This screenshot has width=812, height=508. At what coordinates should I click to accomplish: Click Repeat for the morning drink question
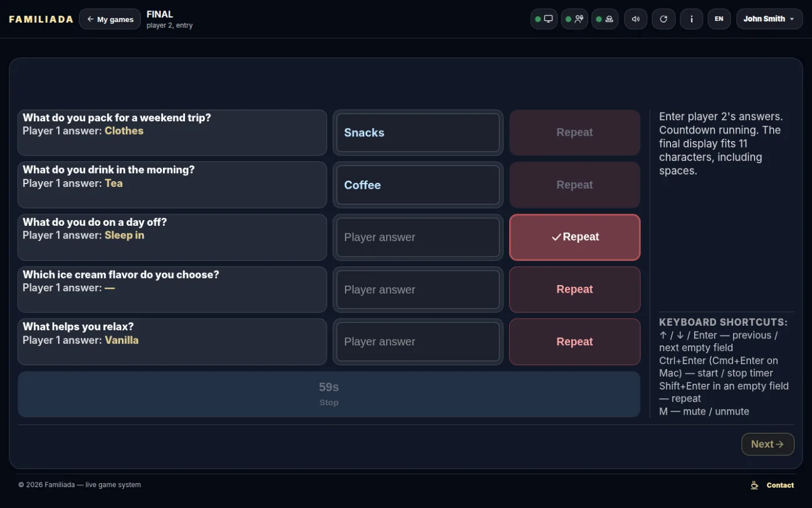tap(575, 185)
